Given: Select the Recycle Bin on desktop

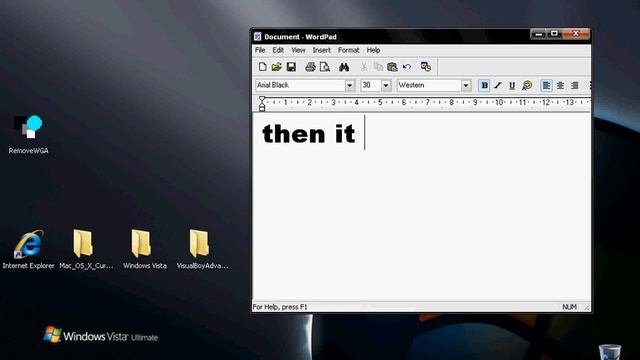Looking at the screenshot, I should [610, 352].
